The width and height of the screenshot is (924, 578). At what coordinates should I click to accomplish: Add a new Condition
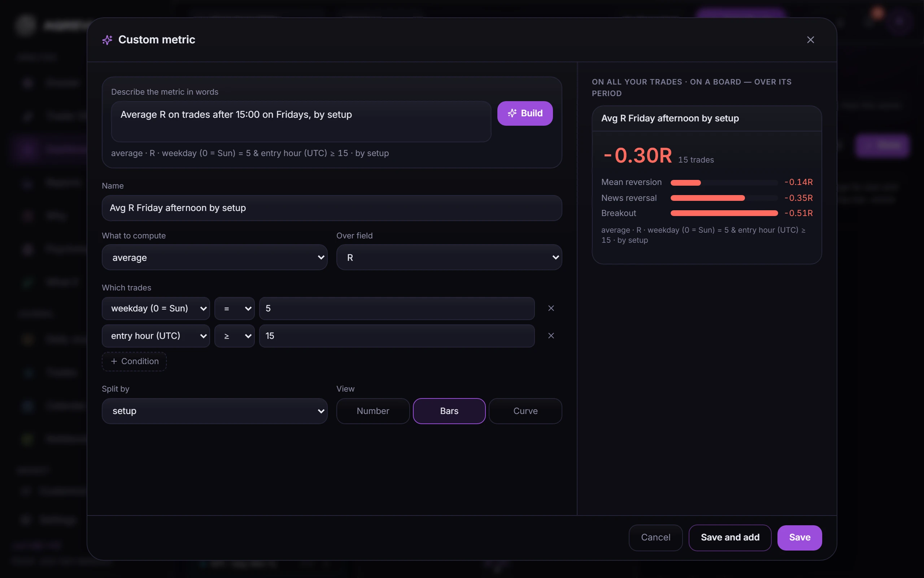coord(134,361)
